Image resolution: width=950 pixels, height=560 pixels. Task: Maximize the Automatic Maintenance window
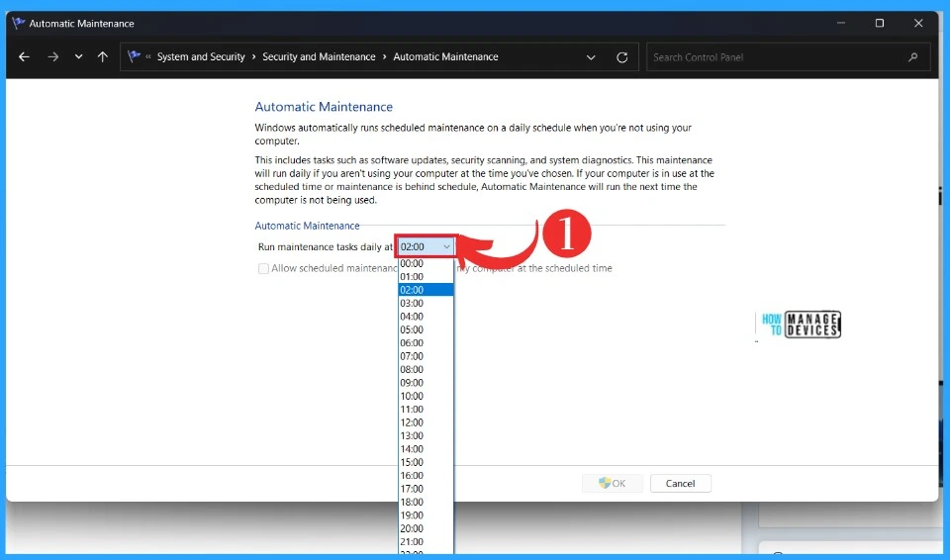[880, 23]
